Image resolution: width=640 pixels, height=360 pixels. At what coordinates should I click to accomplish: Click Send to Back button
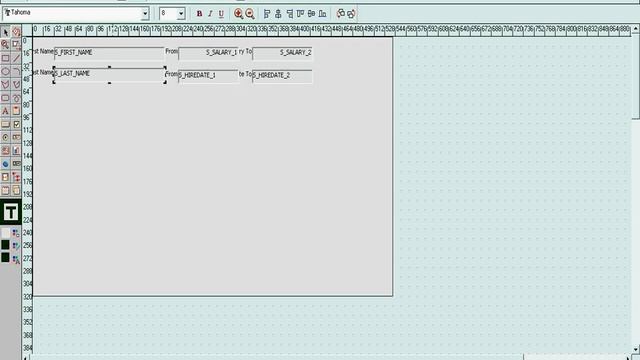coord(351,14)
